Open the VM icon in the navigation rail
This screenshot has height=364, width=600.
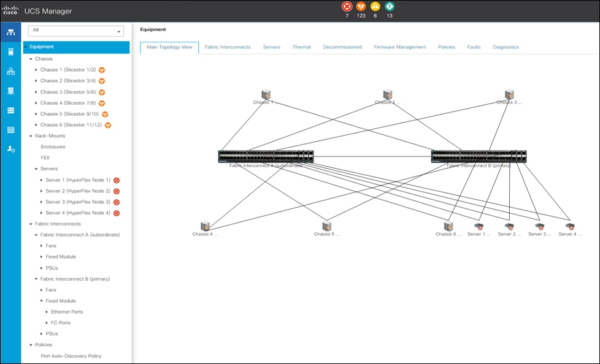[x=10, y=110]
